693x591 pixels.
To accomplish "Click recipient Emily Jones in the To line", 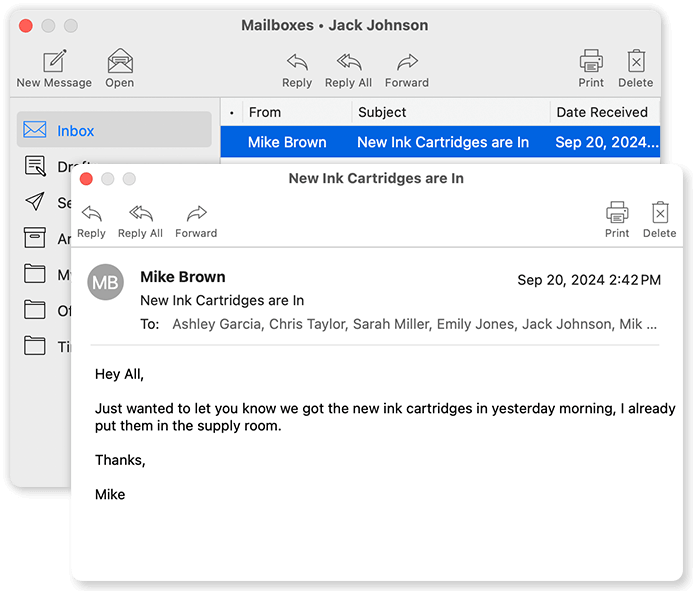I will (476, 324).
